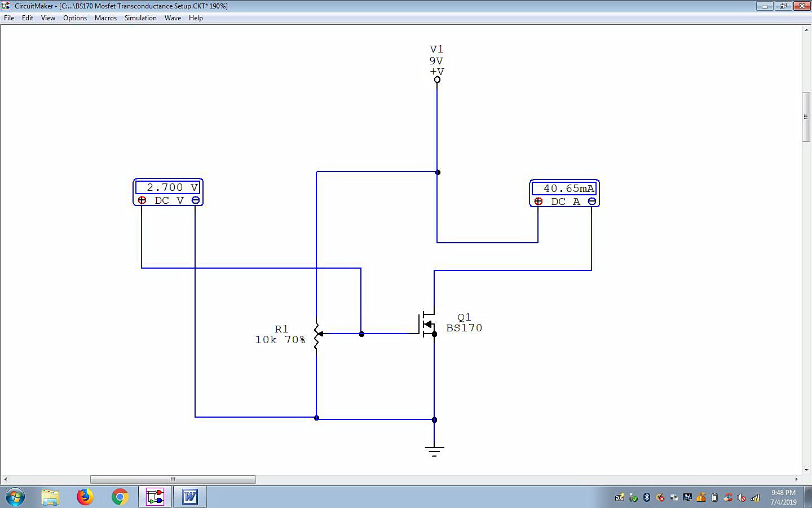
Task: Minimize the CircuitMaker window
Action: (765, 6)
